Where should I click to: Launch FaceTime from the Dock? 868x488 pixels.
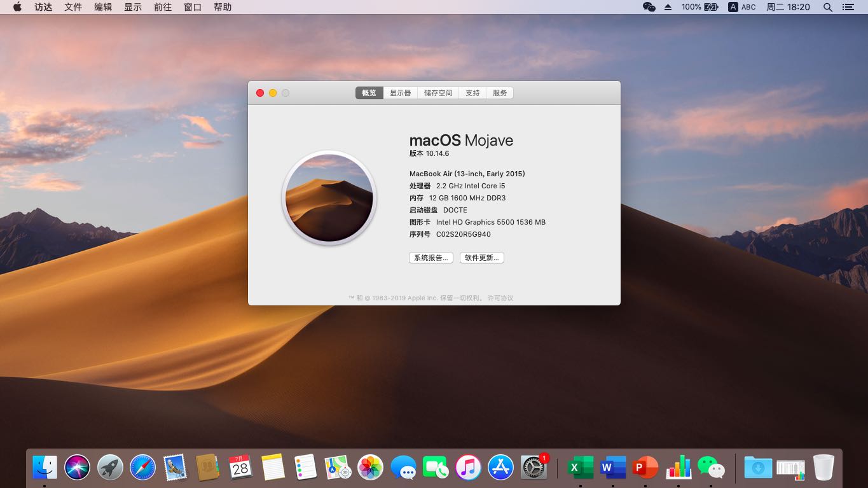point(436,468)
